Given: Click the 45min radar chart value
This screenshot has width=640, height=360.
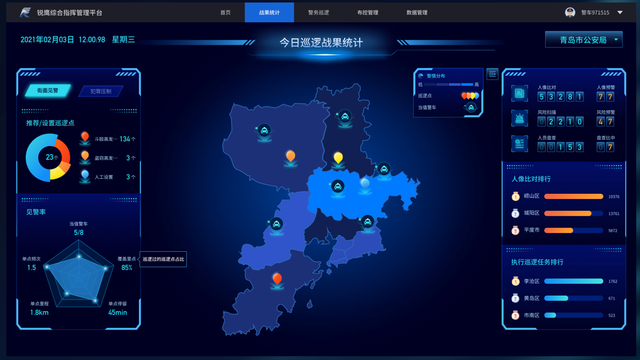Looking at the screenshot, I should coord(118,312).
